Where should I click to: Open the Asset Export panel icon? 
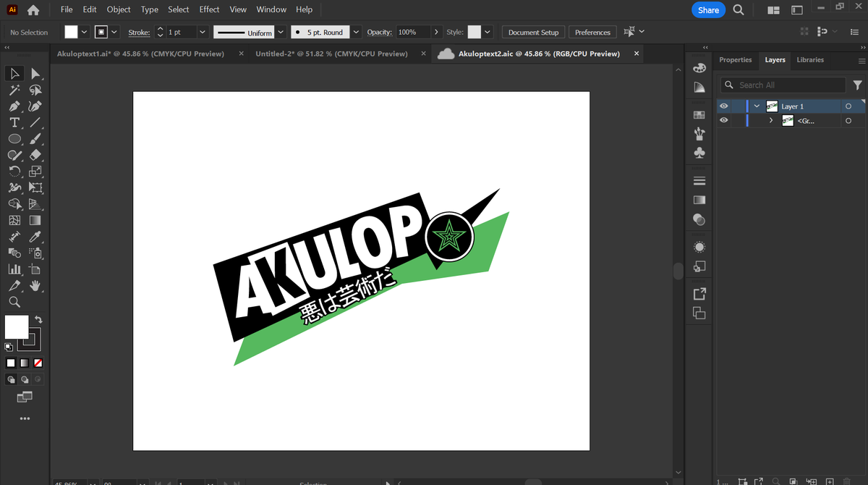pos(699,294)
